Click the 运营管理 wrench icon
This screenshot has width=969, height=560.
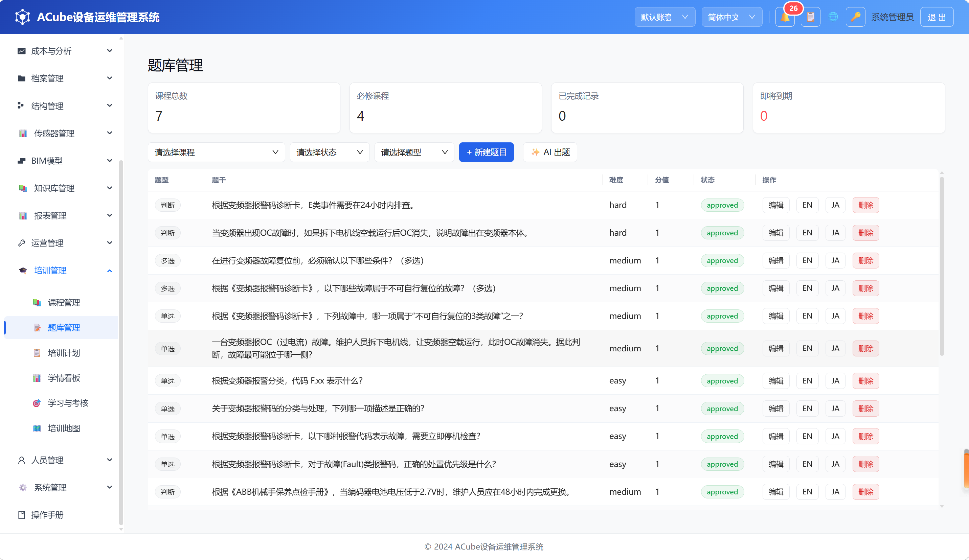[22, 243]
